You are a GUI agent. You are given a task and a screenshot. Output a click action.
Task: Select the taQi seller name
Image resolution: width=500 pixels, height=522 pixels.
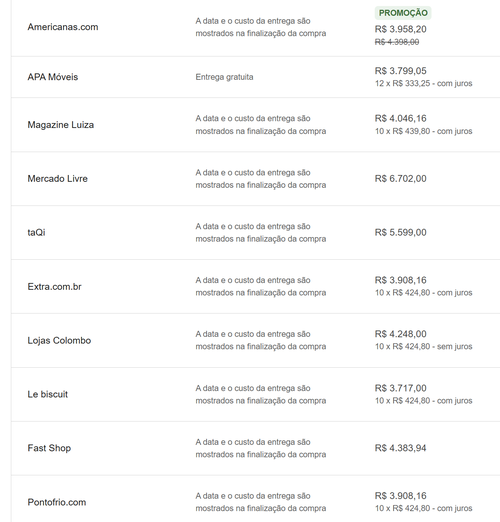[x=36, y=232]
